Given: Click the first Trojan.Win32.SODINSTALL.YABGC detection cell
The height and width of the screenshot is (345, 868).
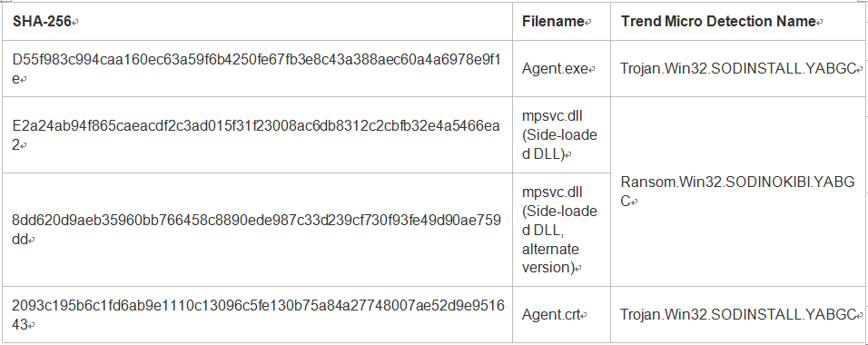Looking at the screenshot, I should (x=738, y=69).
